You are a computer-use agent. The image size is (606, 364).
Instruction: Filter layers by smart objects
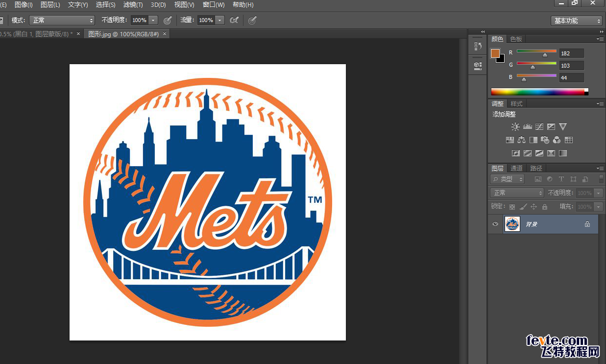pos(585,179)
